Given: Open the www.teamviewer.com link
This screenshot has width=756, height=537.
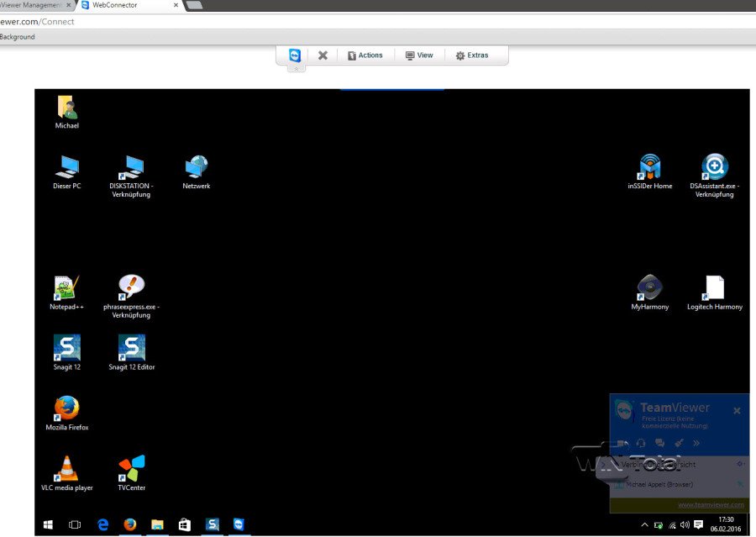Looking at the screenshot, I should tap(711, 505).
